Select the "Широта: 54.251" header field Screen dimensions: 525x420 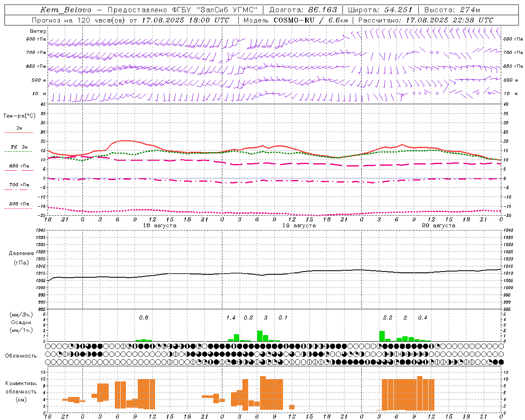tap(380, 10)
